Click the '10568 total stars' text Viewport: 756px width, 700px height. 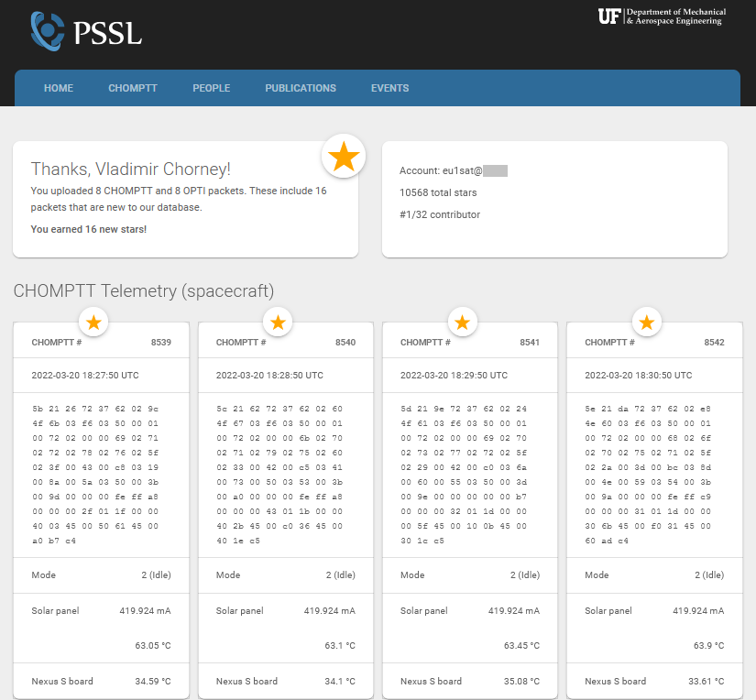(438, 192)
